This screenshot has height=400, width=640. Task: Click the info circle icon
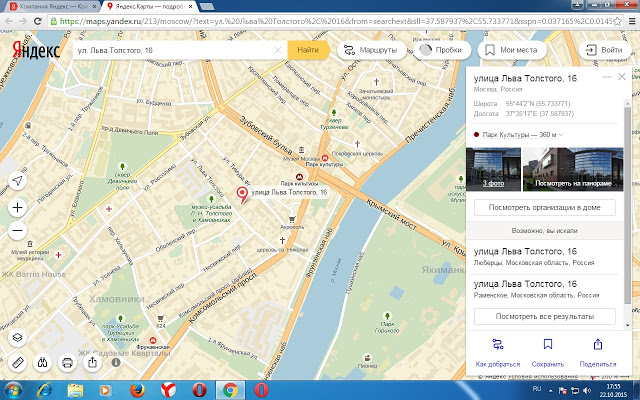coord(116,362)
